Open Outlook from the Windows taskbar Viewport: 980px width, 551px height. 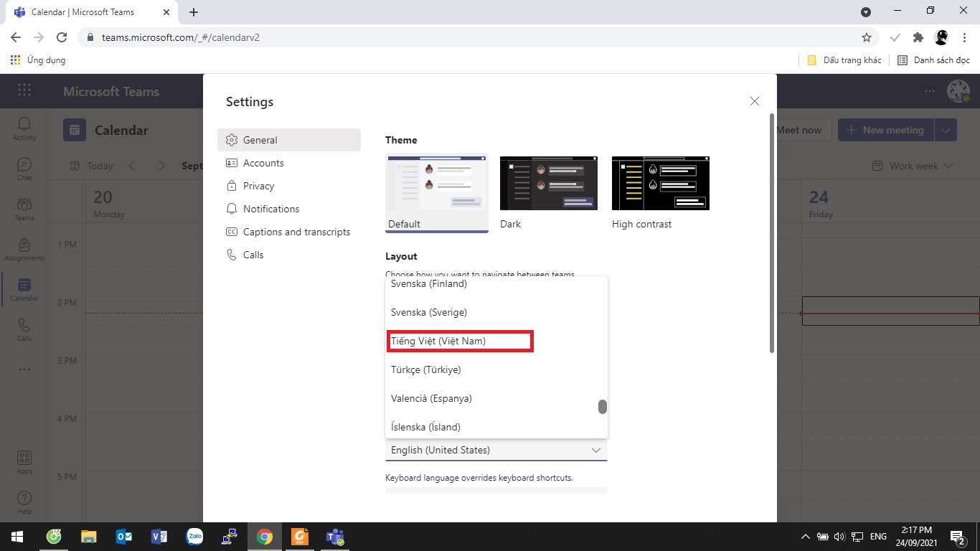tap(123, 537)
